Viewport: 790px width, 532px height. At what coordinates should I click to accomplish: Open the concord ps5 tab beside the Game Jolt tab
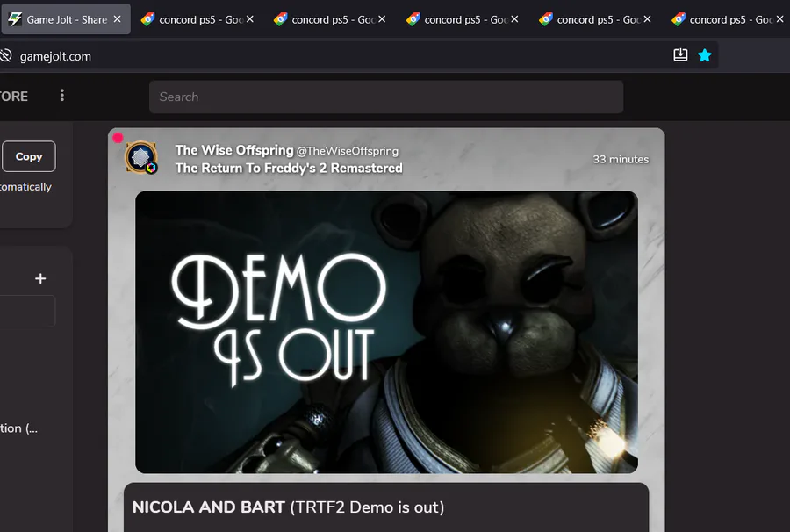click(x=198, y=19)
